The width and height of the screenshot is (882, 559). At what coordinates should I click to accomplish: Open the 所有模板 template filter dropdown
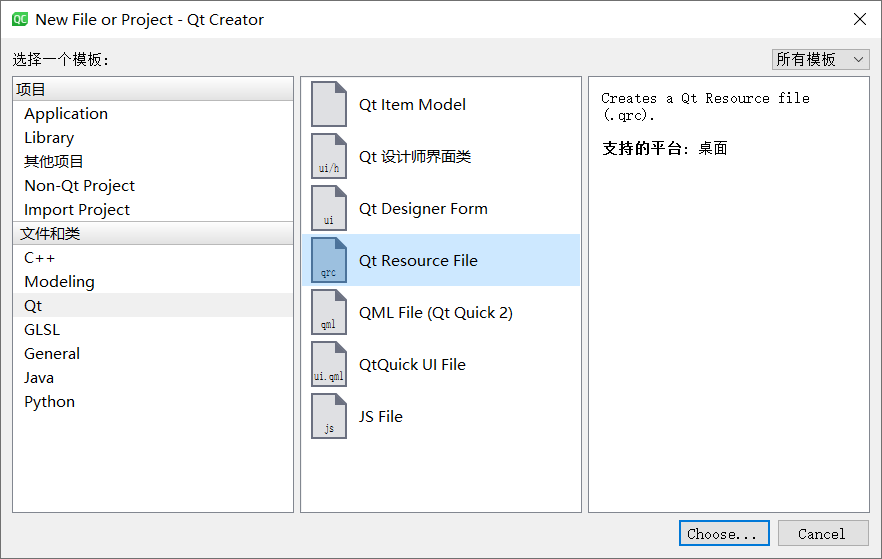tap(820, 59)
